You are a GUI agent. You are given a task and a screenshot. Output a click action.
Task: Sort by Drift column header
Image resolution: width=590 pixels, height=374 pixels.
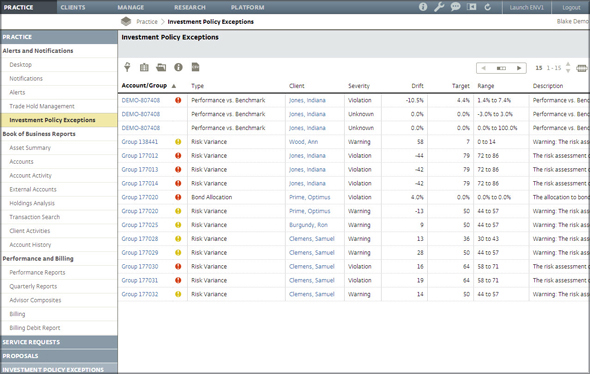coord(417,86)
